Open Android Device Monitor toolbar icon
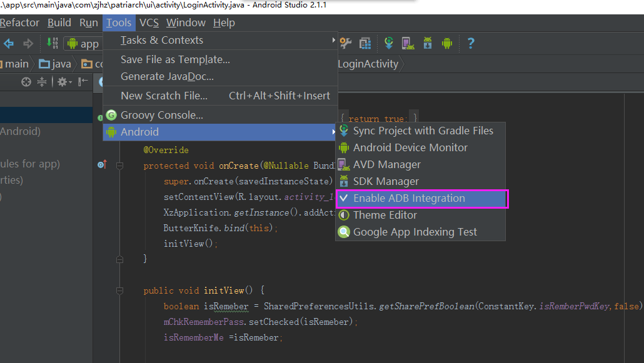 coord(447,42)
